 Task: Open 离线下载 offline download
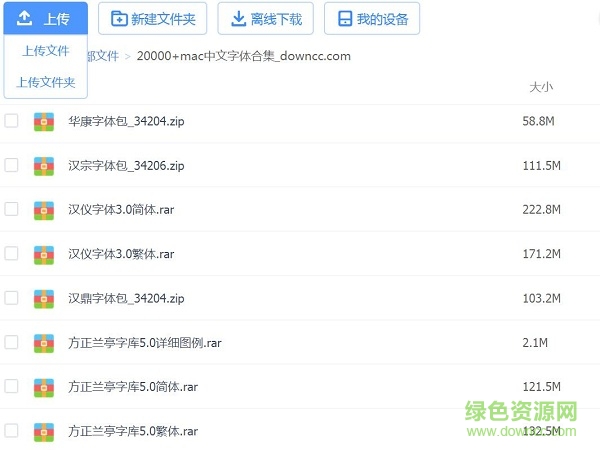(266, 18)
